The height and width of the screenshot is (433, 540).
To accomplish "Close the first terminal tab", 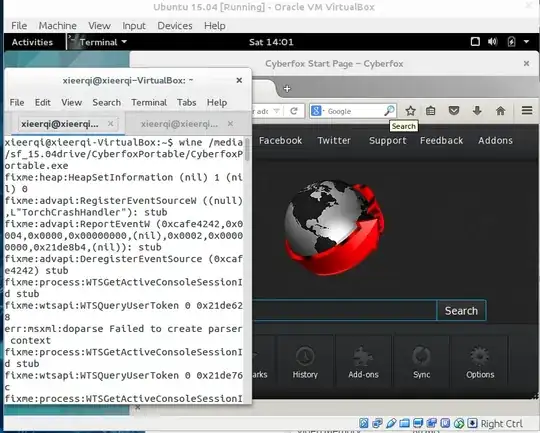I will click(110, 123).
